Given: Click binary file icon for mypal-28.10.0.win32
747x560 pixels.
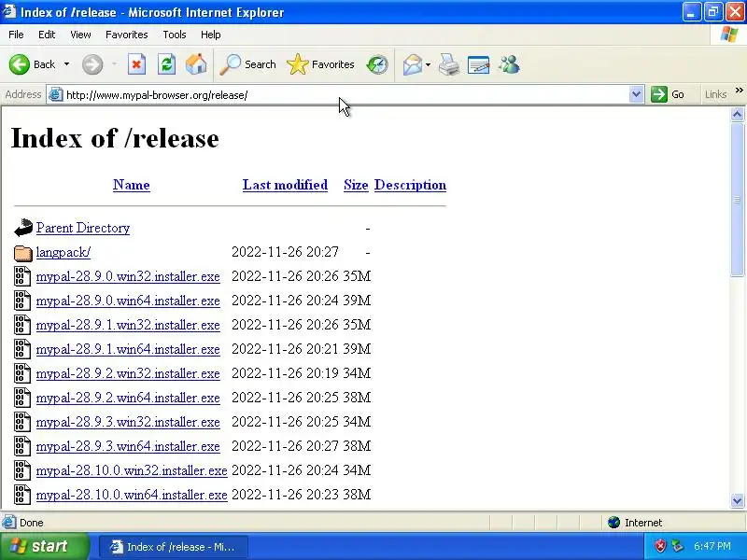Looking at the screenshot, I should click(x=21, y=471).
